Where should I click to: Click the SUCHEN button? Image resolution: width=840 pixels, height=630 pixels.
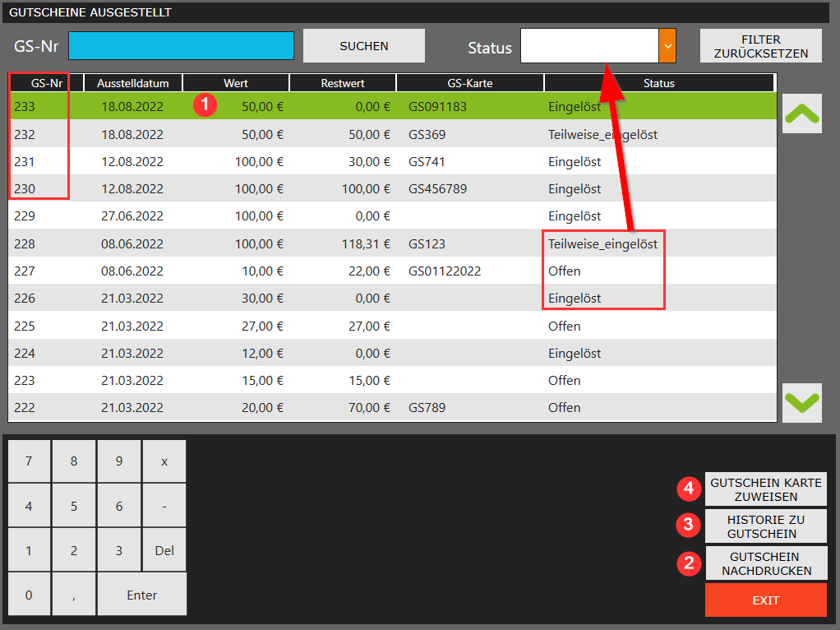tap(364, 46)
